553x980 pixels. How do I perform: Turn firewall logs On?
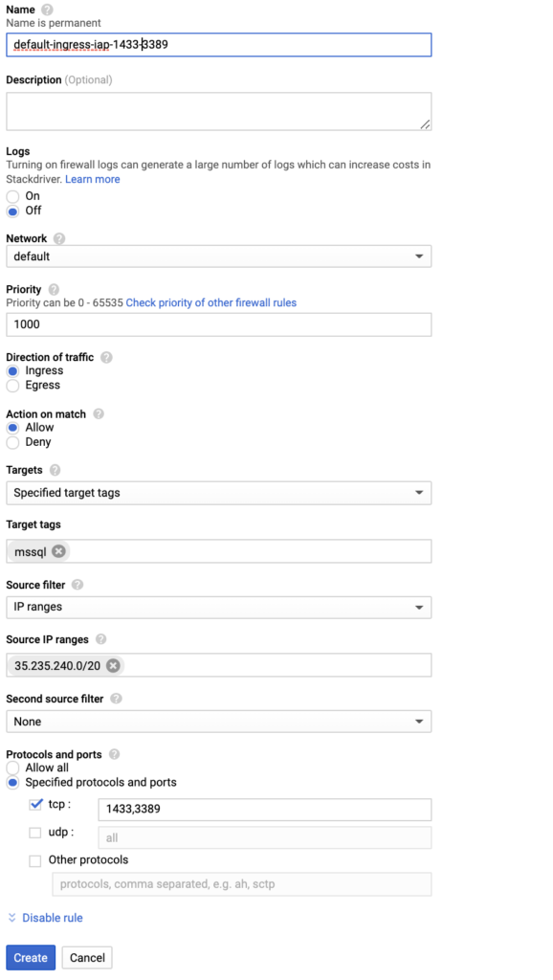12,196
